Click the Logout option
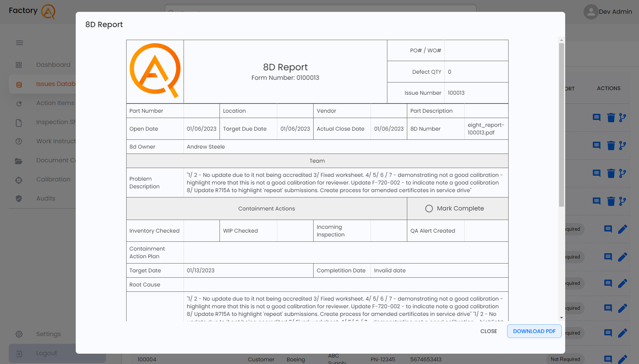Screen dimensions: 639x364 point(47,353)
